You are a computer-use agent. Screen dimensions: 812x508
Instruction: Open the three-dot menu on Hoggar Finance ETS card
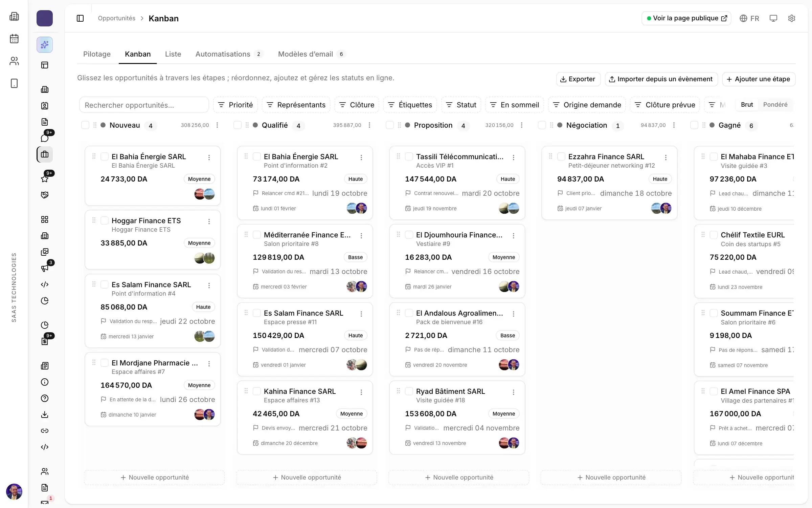tap(209, 221)
